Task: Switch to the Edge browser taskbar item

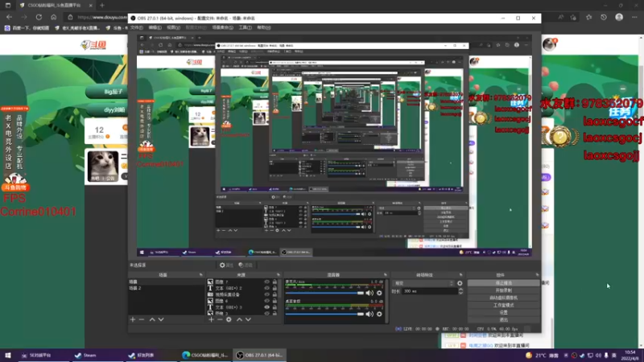Action: coord(205,355)
